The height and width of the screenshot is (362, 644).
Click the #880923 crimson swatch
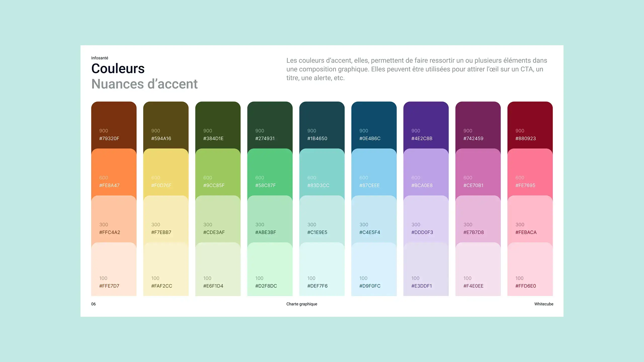(530, 125)
